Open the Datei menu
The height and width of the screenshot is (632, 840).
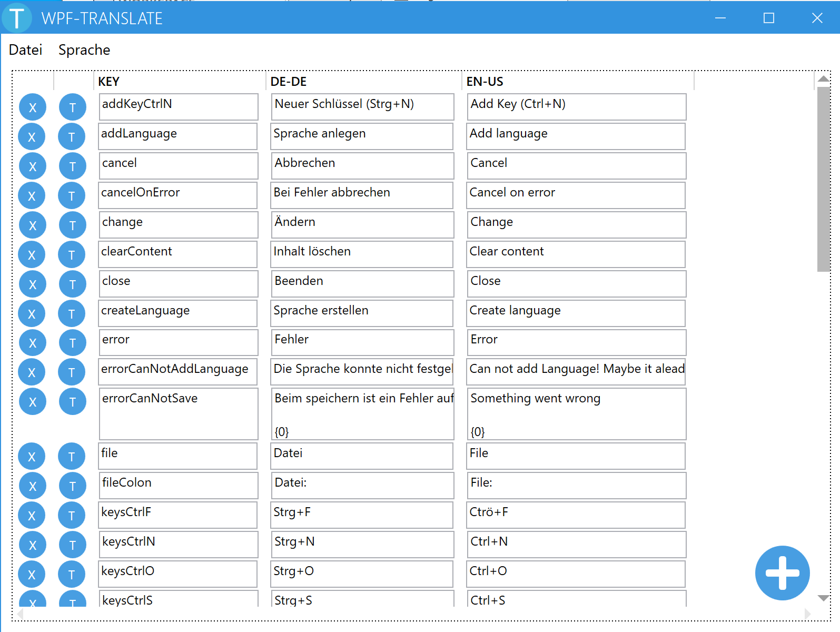[25, 50]
